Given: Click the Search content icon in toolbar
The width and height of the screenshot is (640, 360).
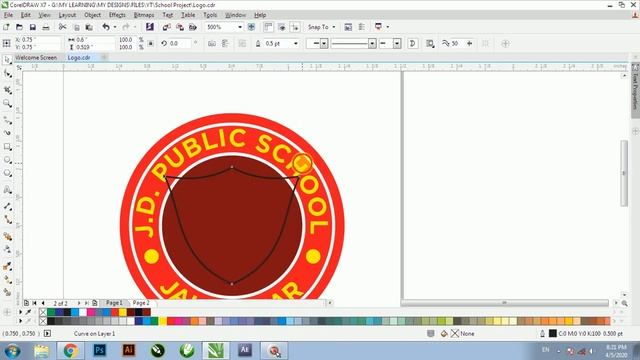Looking at the screenshot, I should pos(150,27).
